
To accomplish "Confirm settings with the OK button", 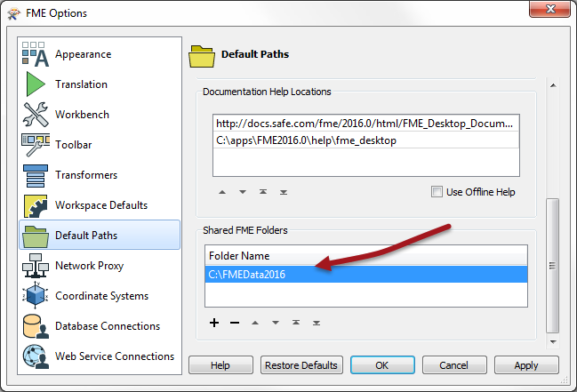I will [x=382, y=365].
